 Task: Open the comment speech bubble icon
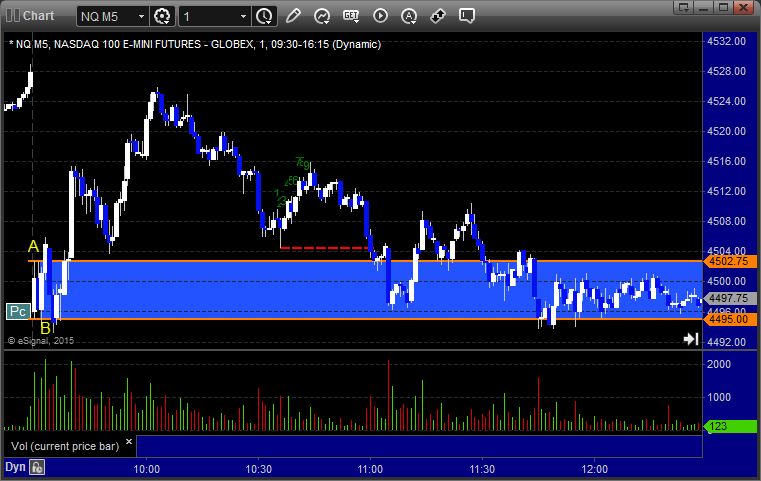[467, 16]
